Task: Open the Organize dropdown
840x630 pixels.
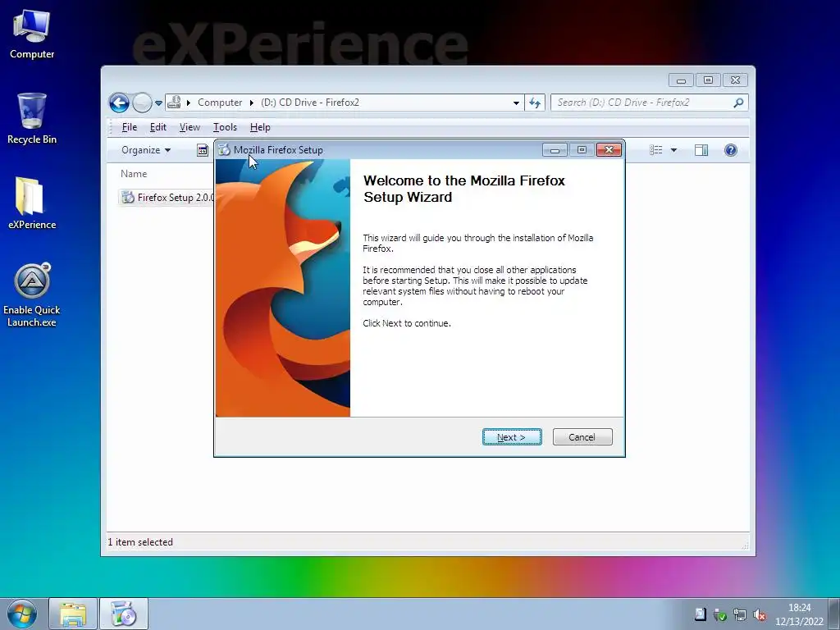Action: tap(146, 150)
